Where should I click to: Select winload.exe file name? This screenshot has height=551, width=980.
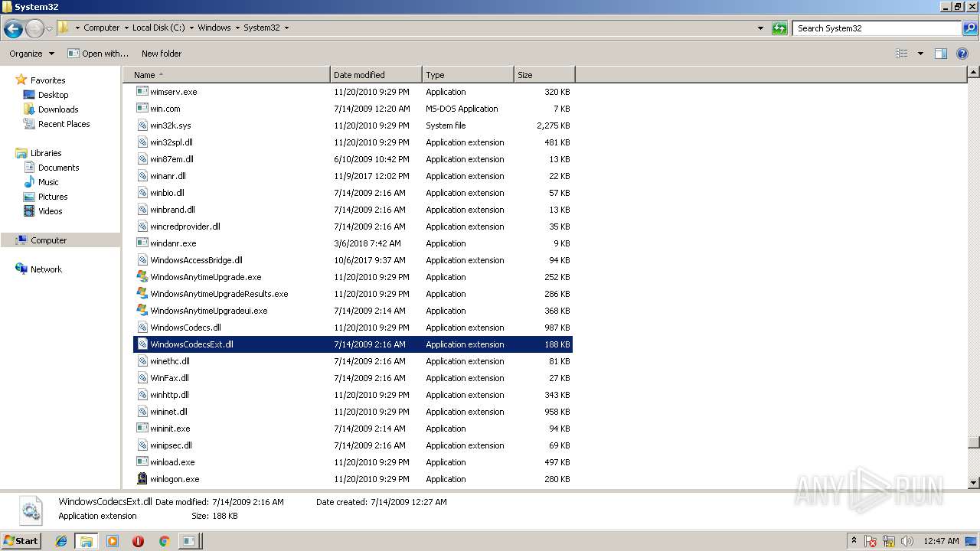coord(172,462)
